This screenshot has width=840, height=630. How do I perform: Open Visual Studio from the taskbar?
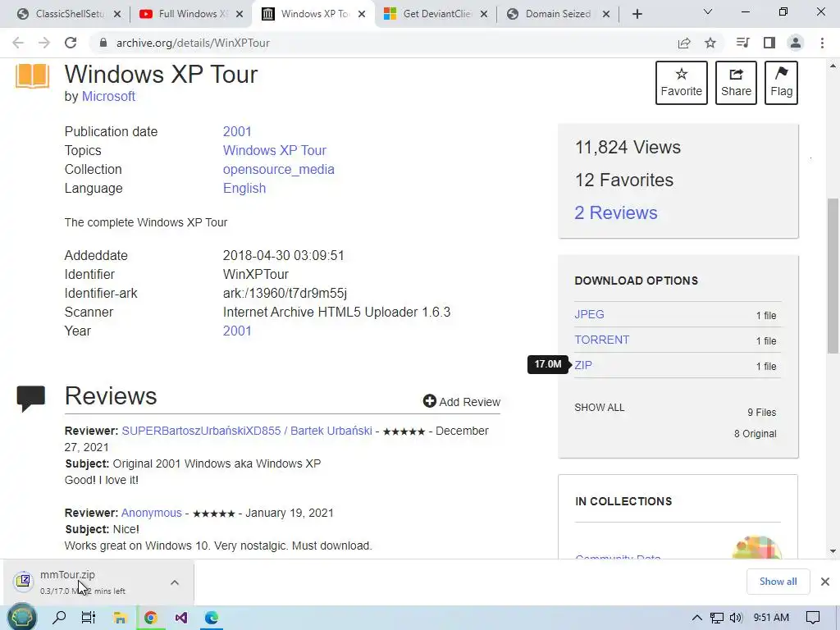(181, 618)
